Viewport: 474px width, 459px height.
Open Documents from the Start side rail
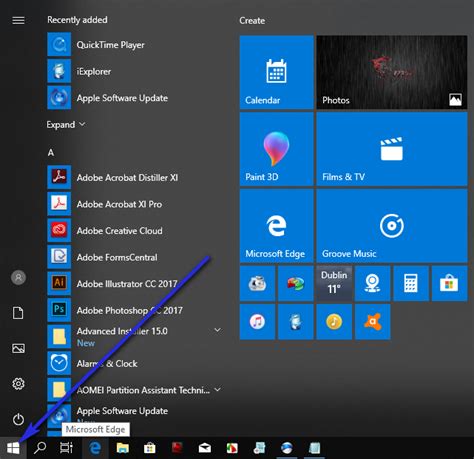tap(18, 313)
